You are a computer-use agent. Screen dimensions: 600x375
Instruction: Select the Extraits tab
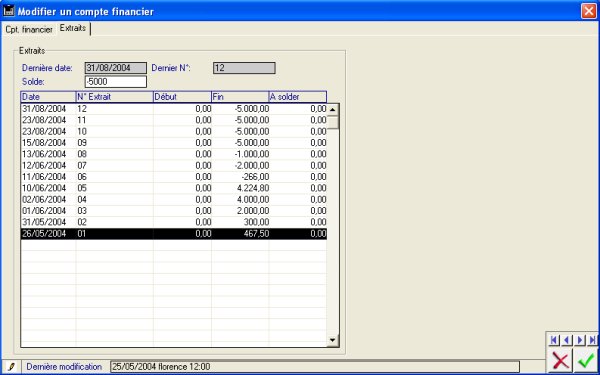(73, 28)
